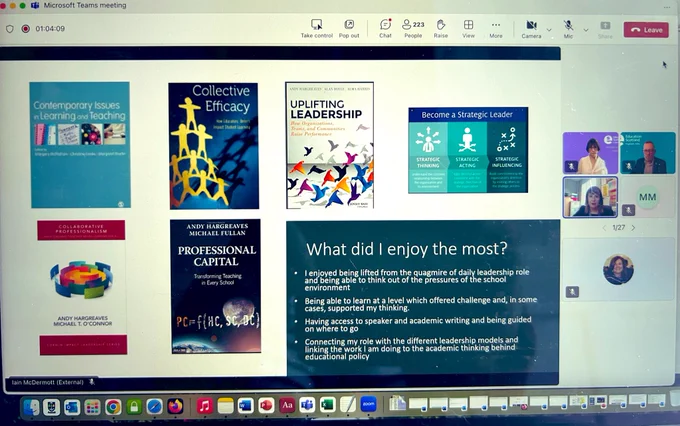Open Microsoft Teams from the dock
Image resolution: width=680 pixels, height=426 pixels.
tap(307, 405)
